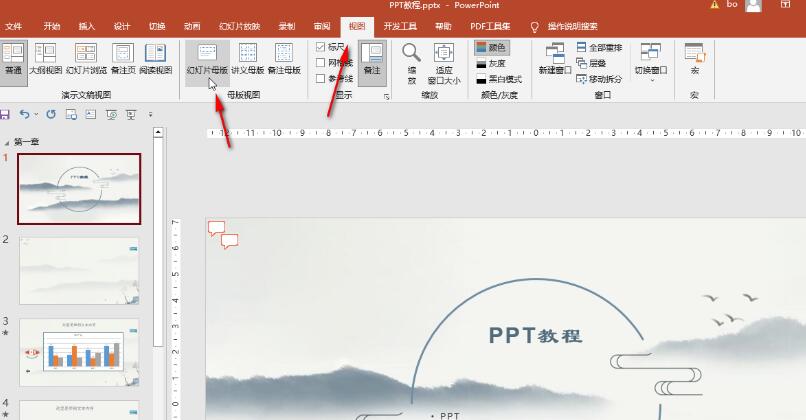Collapse the 第一章 section in slide panel
This screenshot has width=806, height=420.
[7, 142]
